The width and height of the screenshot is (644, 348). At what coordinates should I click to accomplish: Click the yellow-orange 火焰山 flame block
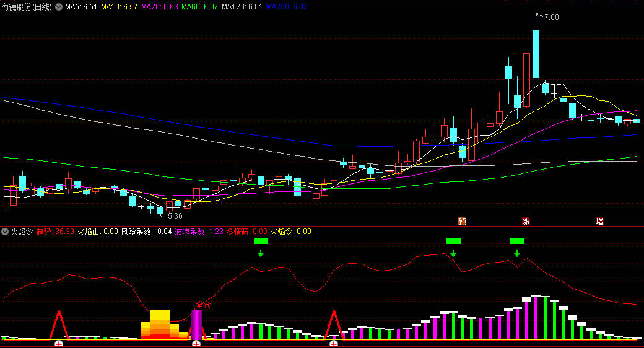coord(164,324)
